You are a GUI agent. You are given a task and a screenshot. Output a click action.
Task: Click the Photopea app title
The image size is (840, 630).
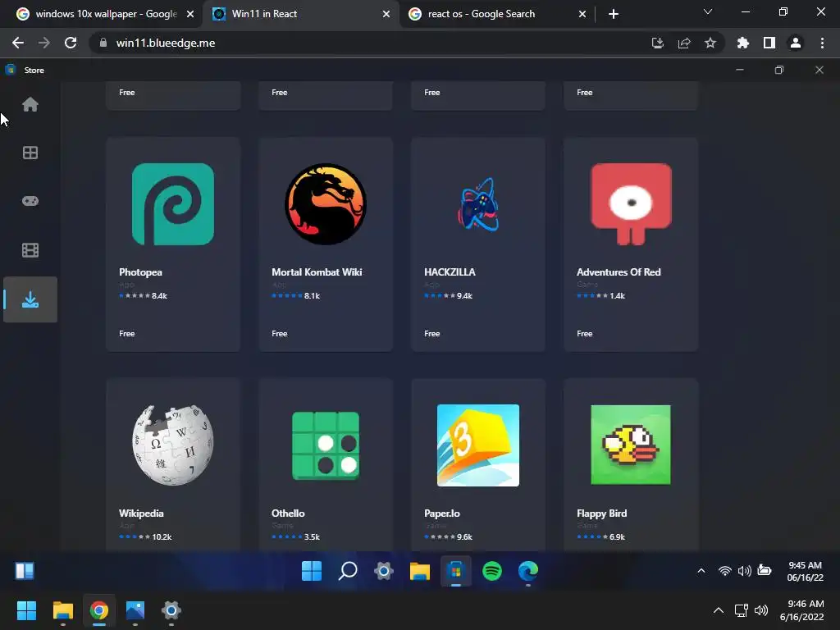[x=140, y=272]
